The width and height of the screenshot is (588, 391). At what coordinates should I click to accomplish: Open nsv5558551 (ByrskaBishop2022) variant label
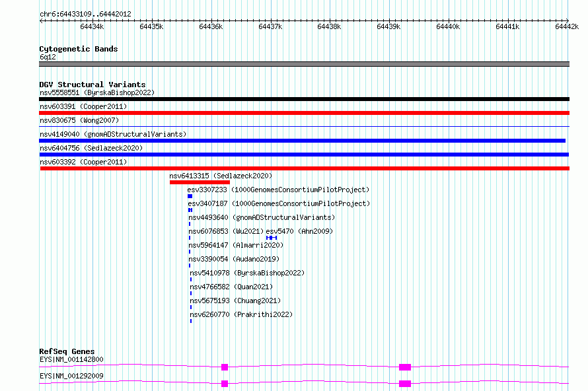97,92
